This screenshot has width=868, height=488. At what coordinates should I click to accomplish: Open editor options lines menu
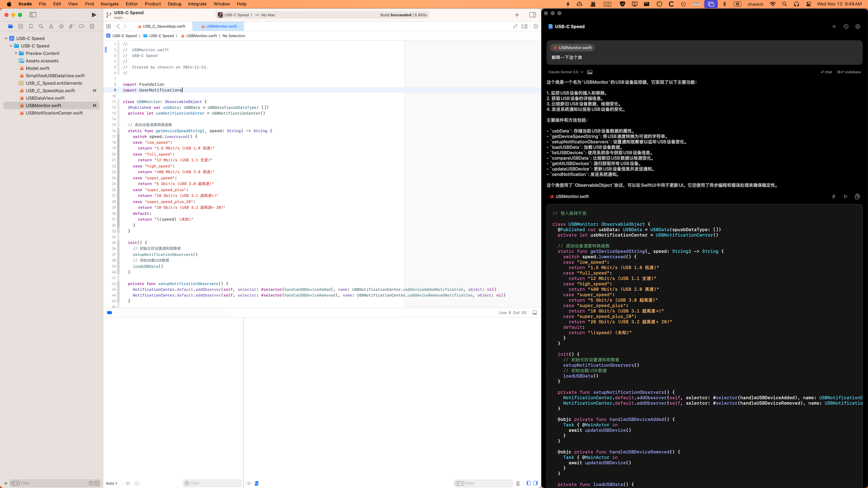tap(524, 26)
